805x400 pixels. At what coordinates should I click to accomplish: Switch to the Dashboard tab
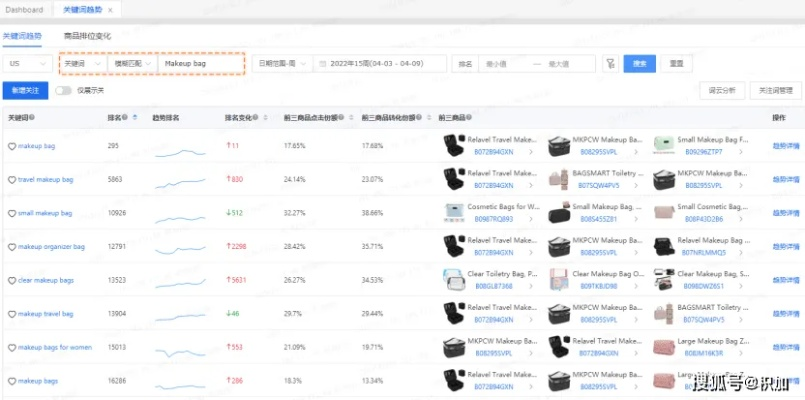click(24, 10)
